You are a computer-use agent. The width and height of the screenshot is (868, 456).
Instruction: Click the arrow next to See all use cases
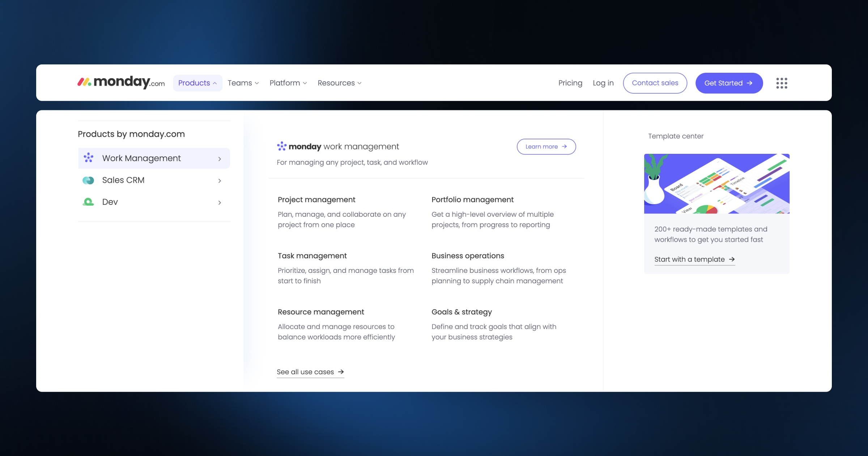tap(340, 372)
